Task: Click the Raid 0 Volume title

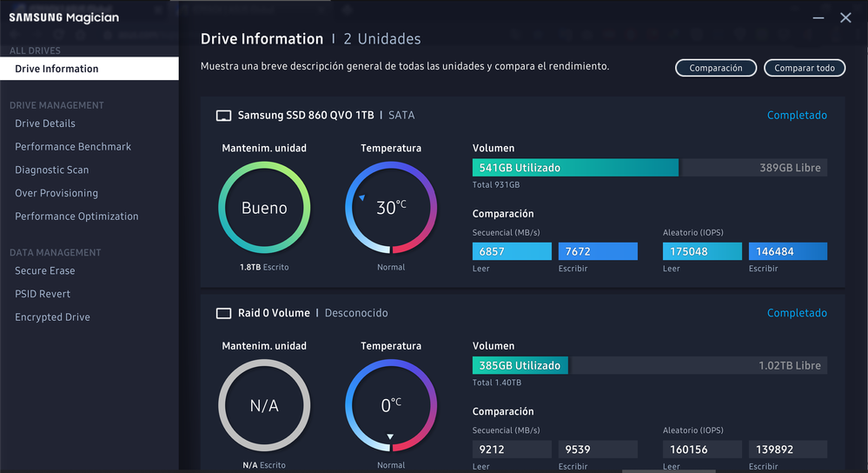Action: click(x=274, y=313)
